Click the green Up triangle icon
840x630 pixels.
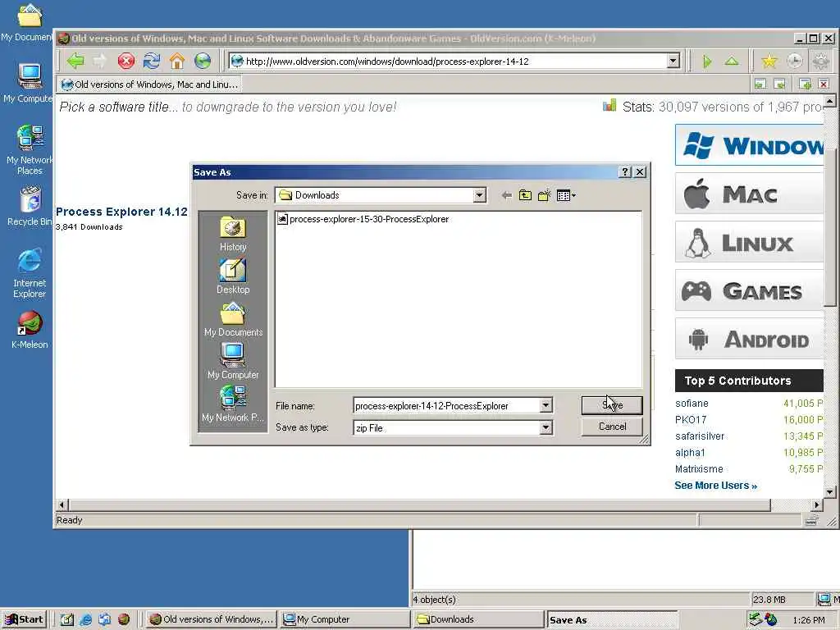pyautogui.click(x=732, y=62)
